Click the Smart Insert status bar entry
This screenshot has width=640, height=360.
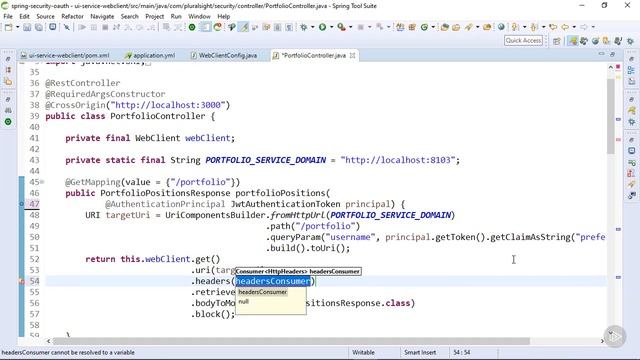(x=420, y=352)
